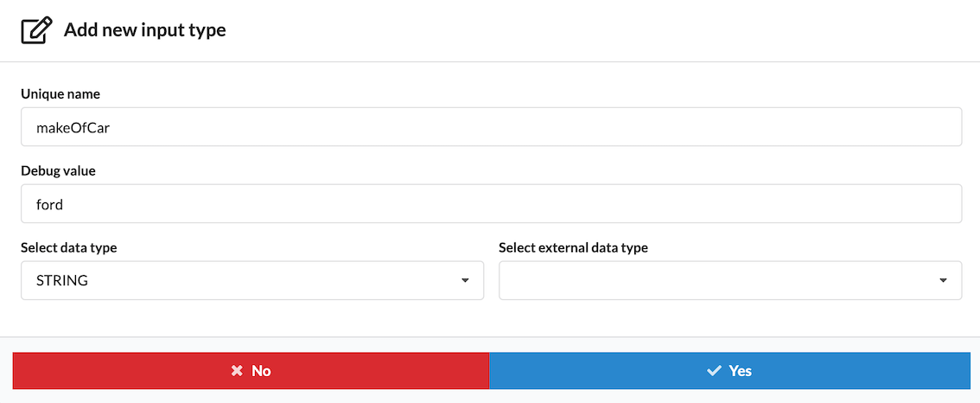Click the selected 'STRING' option text
The width and height of the screenshot is (980, 403).
62,281
